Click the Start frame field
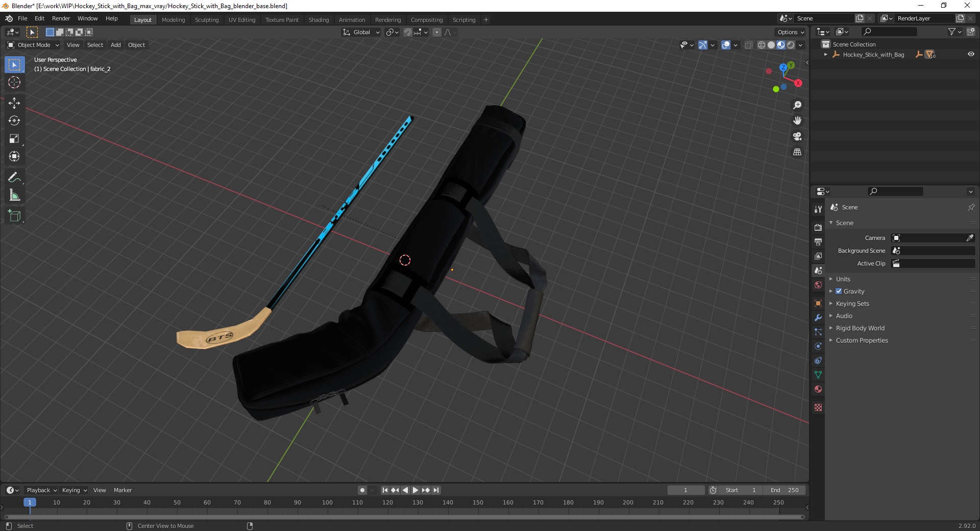This screenshot has width=980, height=531. coord(741,490)
